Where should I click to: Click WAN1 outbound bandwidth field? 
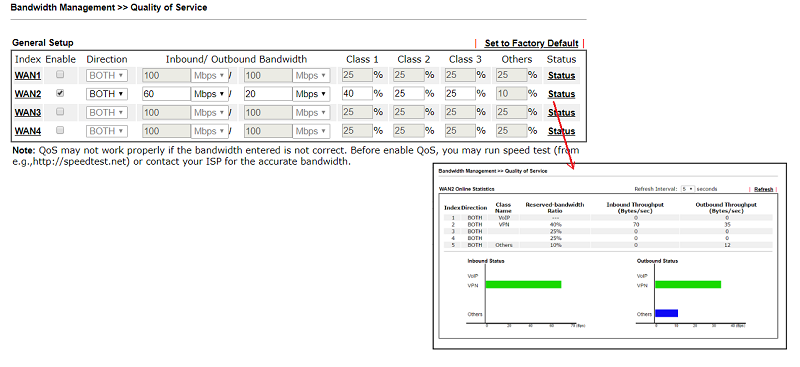pos(268,76)
